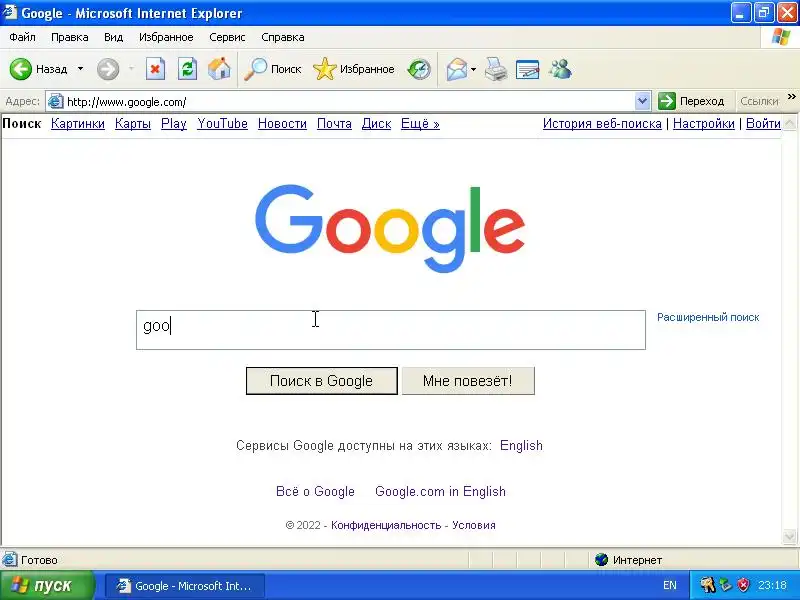800x600 pixels.
Task: Click the Forward arrow icon
Action: (108, 69)
